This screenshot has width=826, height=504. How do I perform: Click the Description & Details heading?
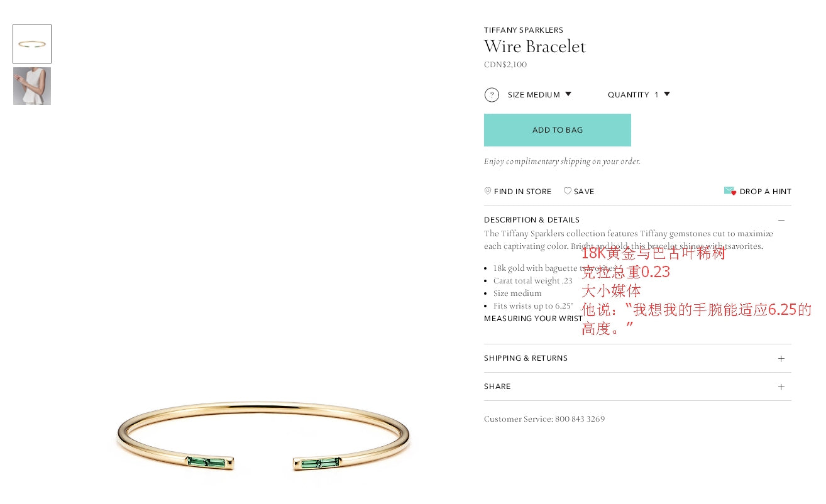pyautogui.click(x=532, y=220)
